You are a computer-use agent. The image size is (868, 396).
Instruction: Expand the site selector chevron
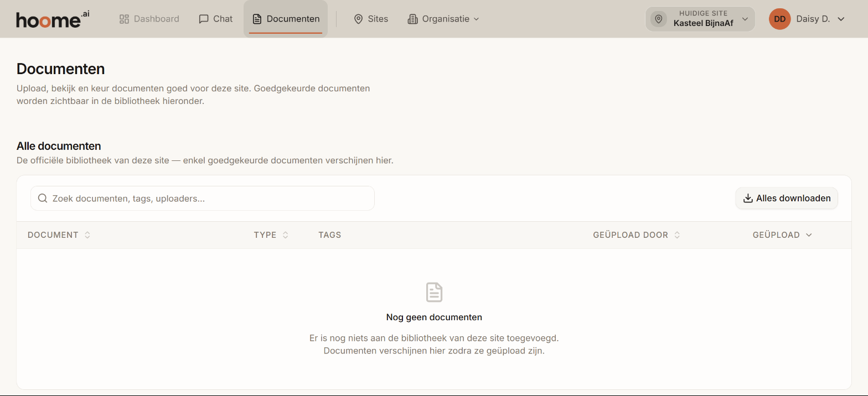coord(745,19)
